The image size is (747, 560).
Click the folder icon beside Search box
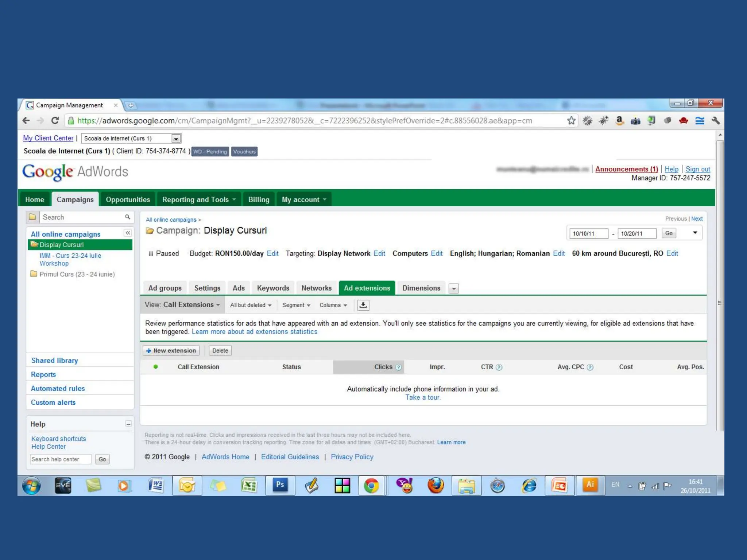32,217
